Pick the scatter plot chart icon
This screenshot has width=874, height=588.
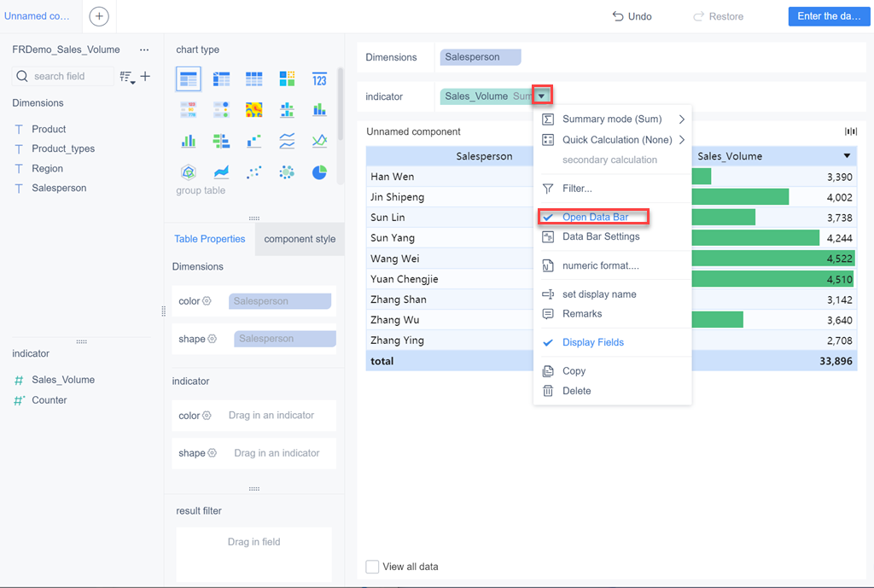(254, 172)
